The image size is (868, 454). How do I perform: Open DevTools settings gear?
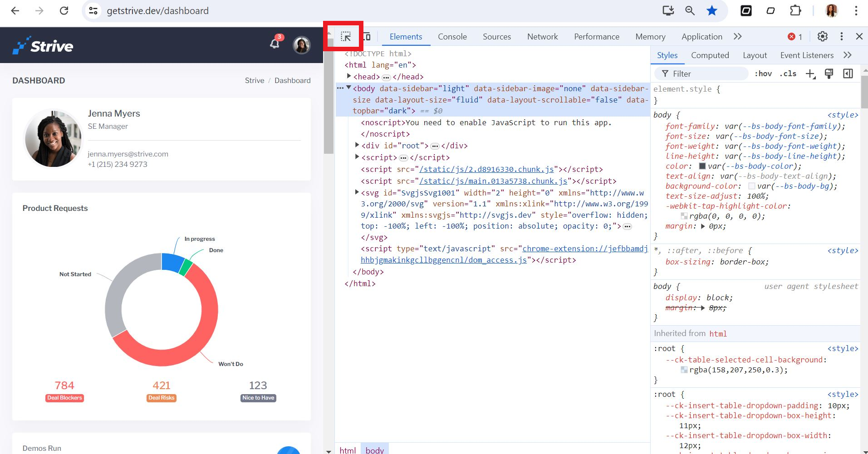[x=822, y=36]
